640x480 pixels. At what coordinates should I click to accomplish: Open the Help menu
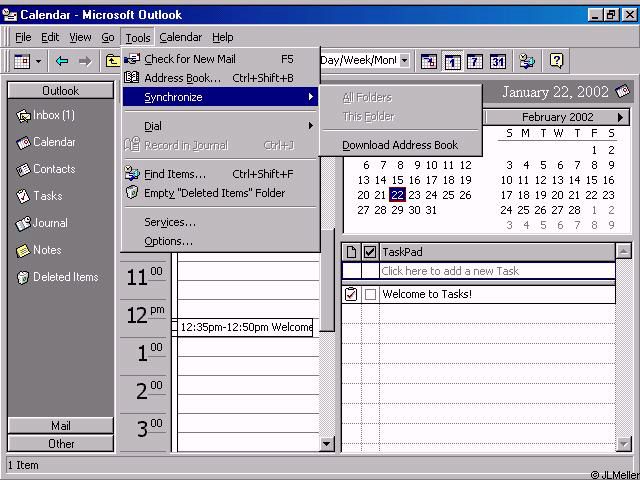[222, 38]
